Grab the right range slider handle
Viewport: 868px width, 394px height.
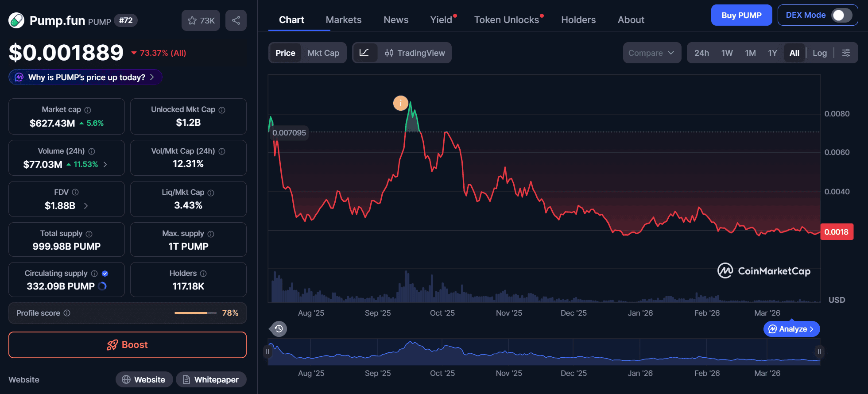[x=819, y=352]
